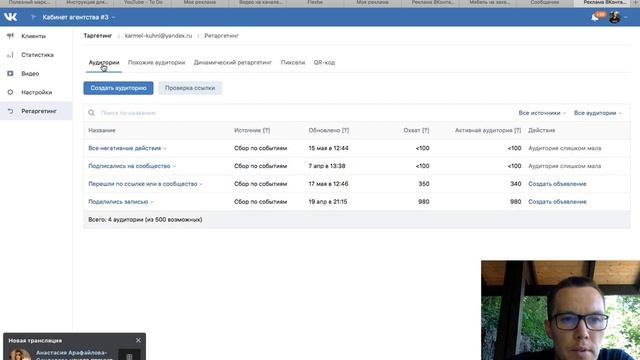Switch to the YouTube browser tab
Viewport: 640px width, 360px height.
coord(143,3)
